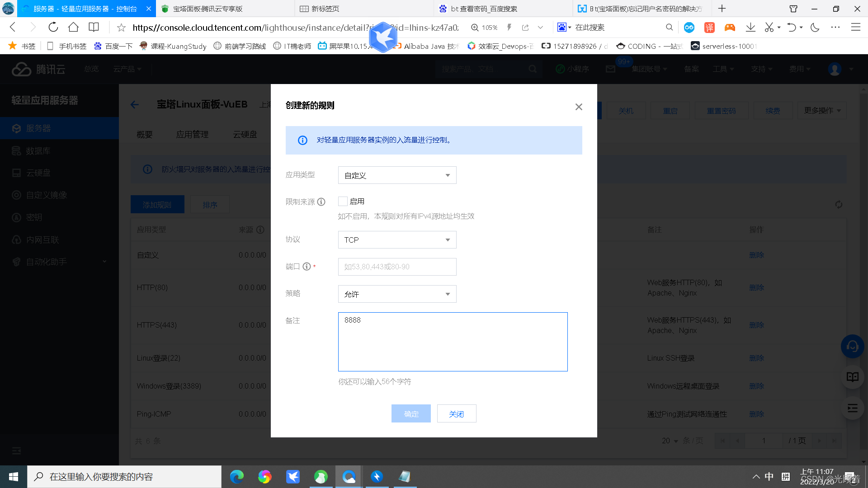This screenshot has width=868, height=488.
Task: Switch to the bt 查看密码_百度搜索 tab
Action: [484, 9]
